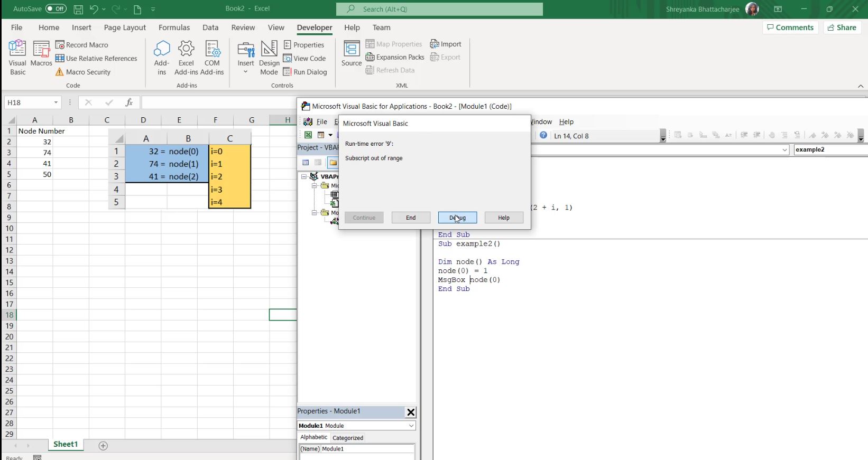868x460 pixels.
Task: Click Insert UserForm icon in VBA toolbar
Action: pyautogui.click(x=321, y=135)
